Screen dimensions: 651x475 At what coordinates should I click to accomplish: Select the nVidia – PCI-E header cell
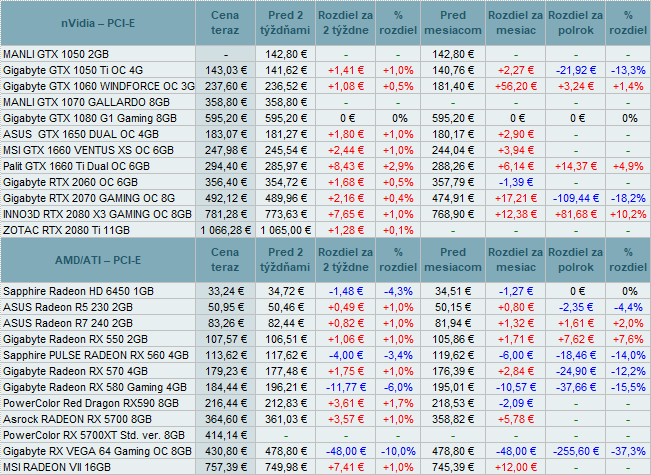[98, 23]
